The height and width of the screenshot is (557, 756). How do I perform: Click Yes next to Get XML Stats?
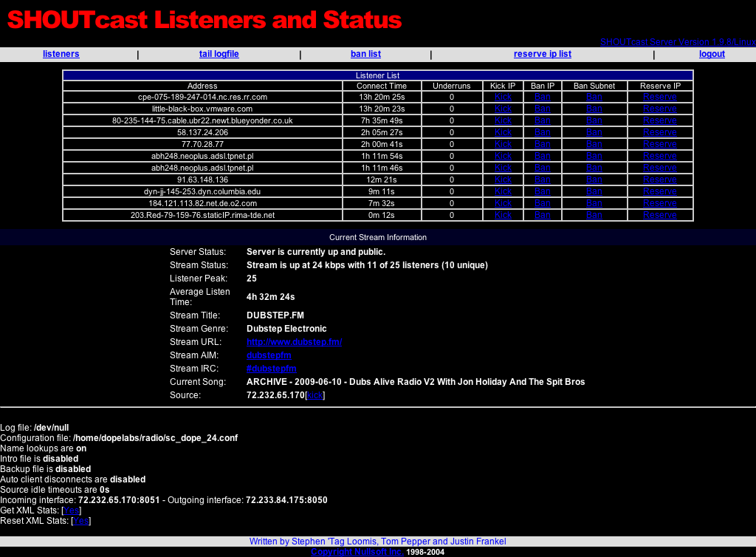(x=72, y=510)
